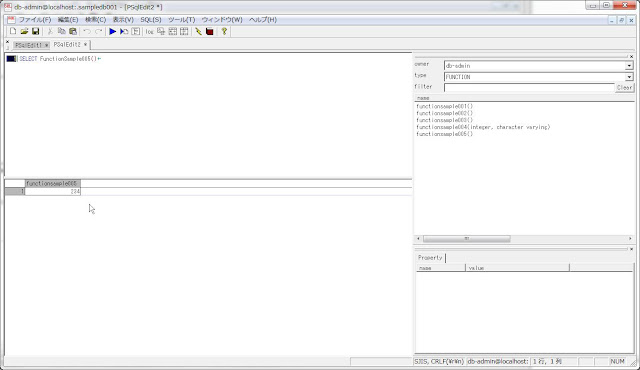Open the ウィンドウ(W) menu
Screen dimensions: 640x370
[x=222, y=20]
